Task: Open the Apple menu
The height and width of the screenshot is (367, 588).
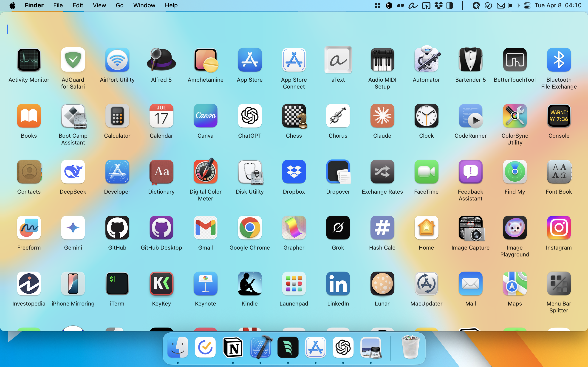Action: 12,5
